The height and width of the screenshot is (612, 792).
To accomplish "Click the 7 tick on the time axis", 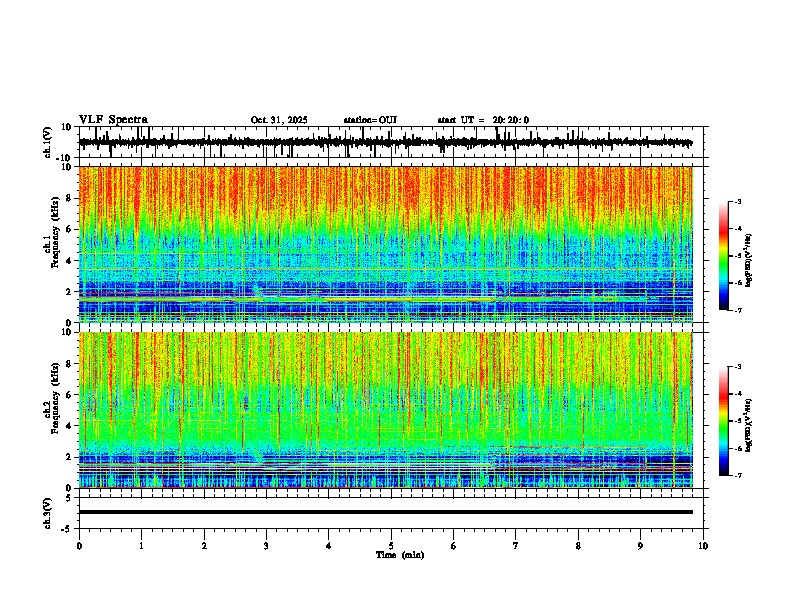I will [x=516, y=546].
